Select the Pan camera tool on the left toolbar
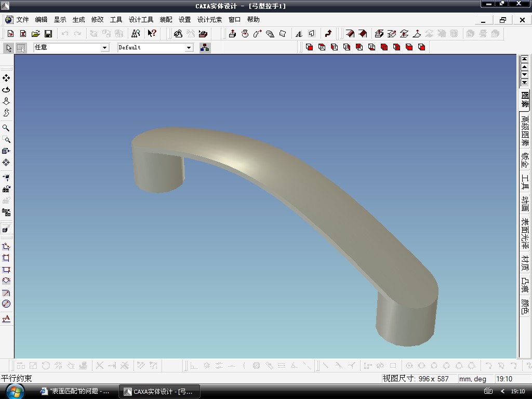The height and width of the screenshot is (399, 532). click(x=6, y=78)
